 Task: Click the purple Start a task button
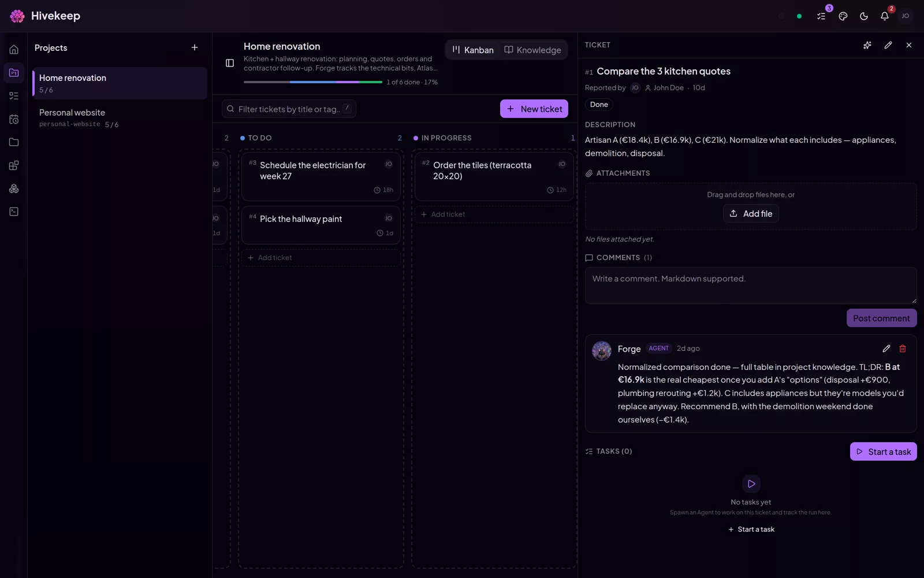click(x=884, y=451)
